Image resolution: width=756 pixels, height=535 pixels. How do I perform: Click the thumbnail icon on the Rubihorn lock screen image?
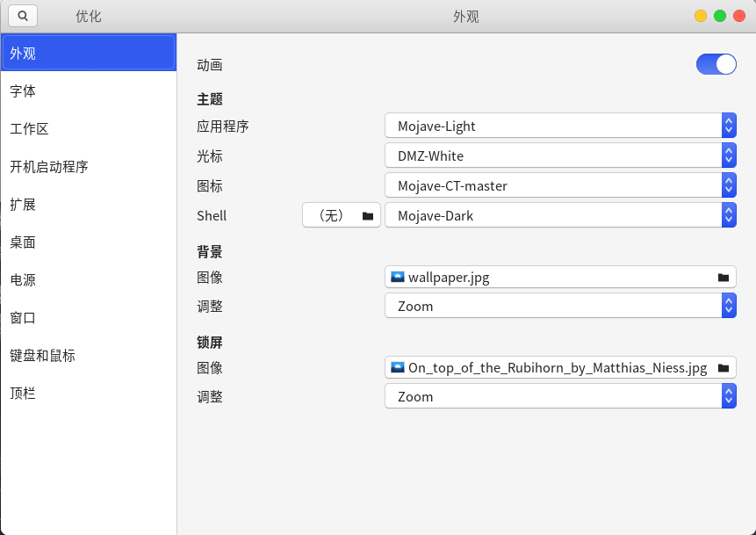coord(397,367)
